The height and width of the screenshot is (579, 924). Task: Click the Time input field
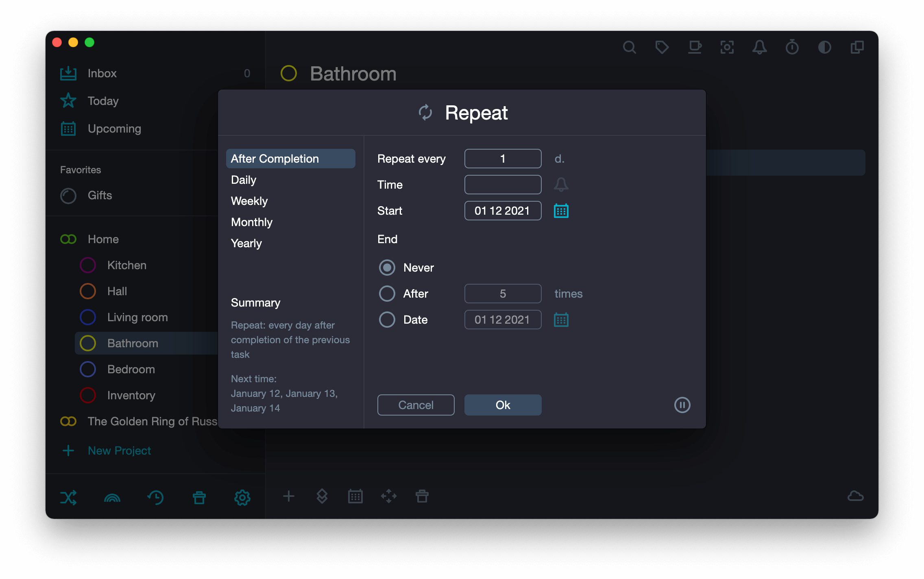point(503,185)
